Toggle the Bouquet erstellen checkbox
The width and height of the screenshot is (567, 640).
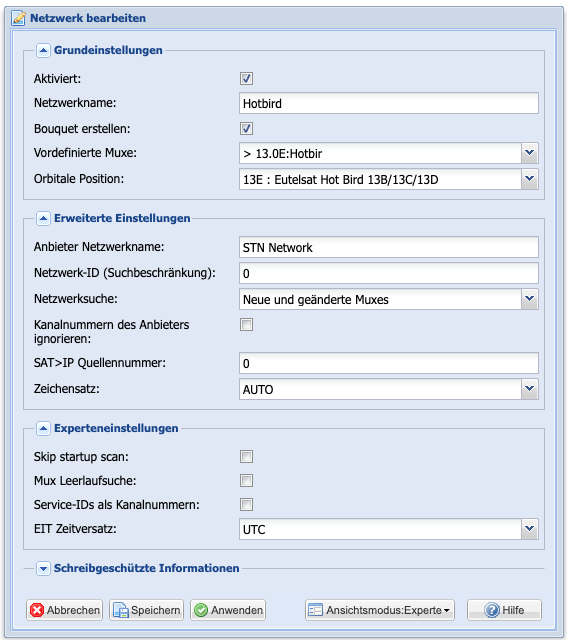click(x=247, y=129)
